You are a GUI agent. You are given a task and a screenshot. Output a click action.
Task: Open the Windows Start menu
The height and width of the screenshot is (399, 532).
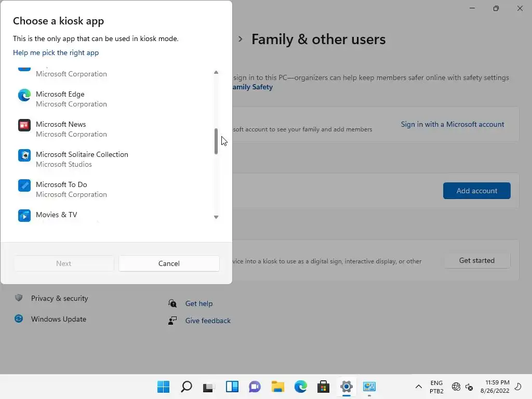163,387
